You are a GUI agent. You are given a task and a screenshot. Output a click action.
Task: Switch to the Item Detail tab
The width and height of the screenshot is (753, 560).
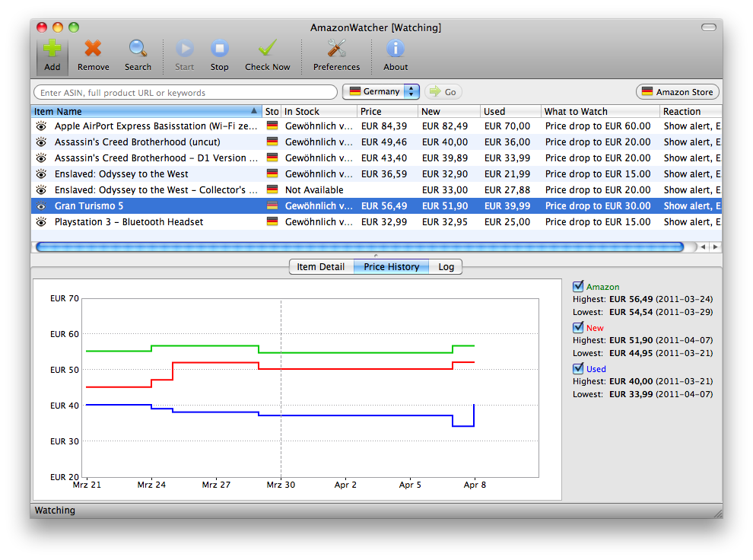point(321,266)
